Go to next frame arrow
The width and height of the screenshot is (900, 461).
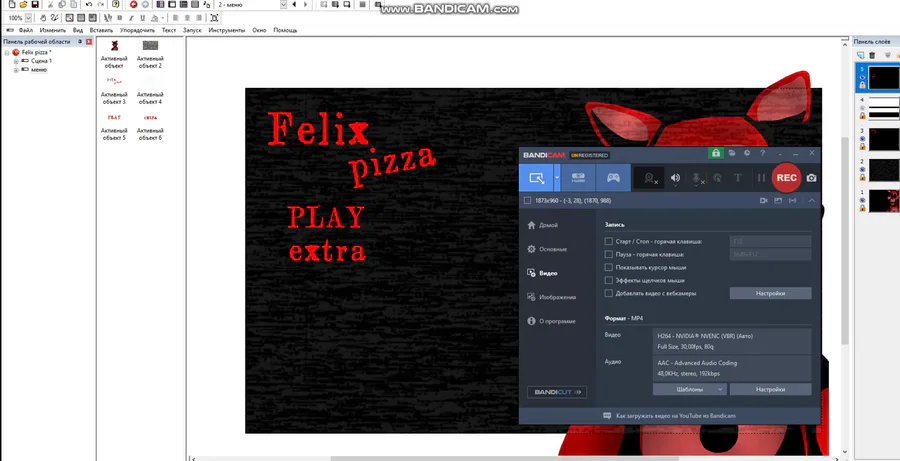[305, 4]
